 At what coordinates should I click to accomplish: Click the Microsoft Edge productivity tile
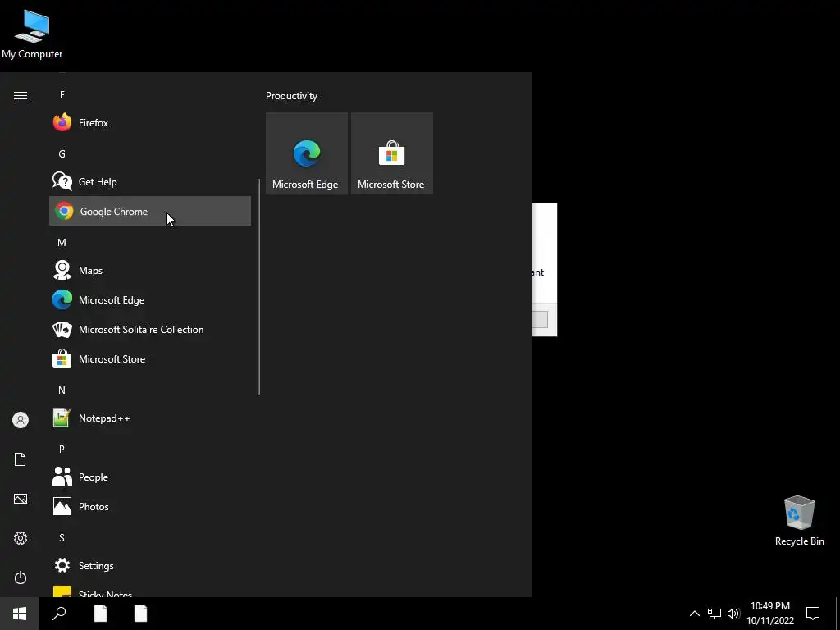[307, 153]
